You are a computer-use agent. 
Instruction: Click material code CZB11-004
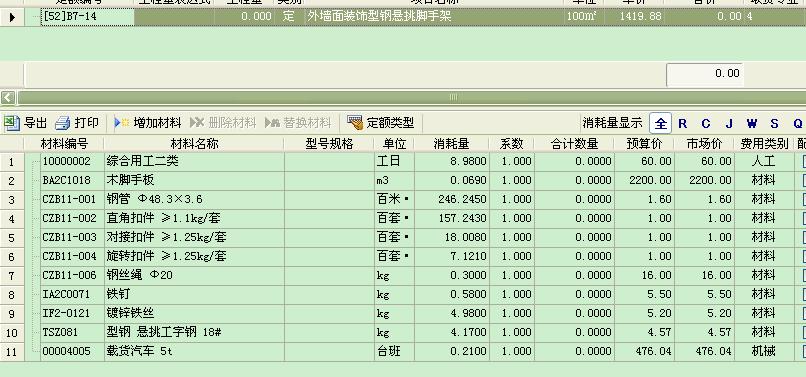pyautogui.click(x=69, y=257)
